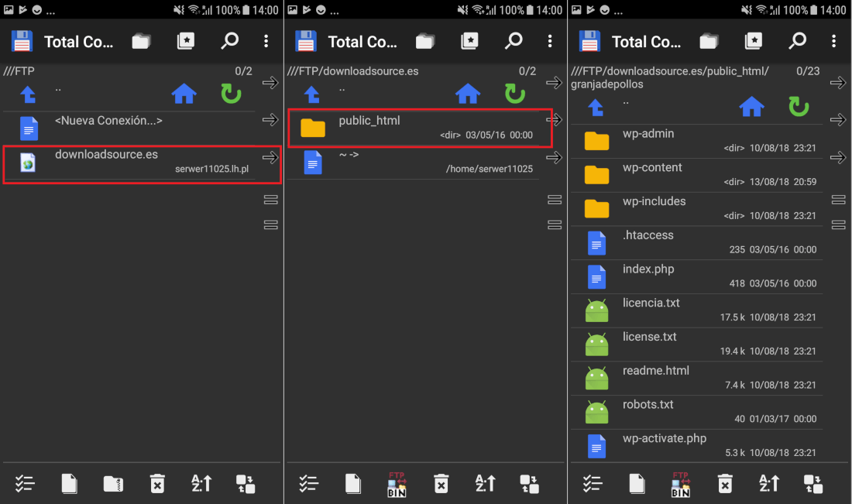This screenshot has height=504, width=852.
Task: Open search in the left FTP panel
Action: (x=230, y=41)
